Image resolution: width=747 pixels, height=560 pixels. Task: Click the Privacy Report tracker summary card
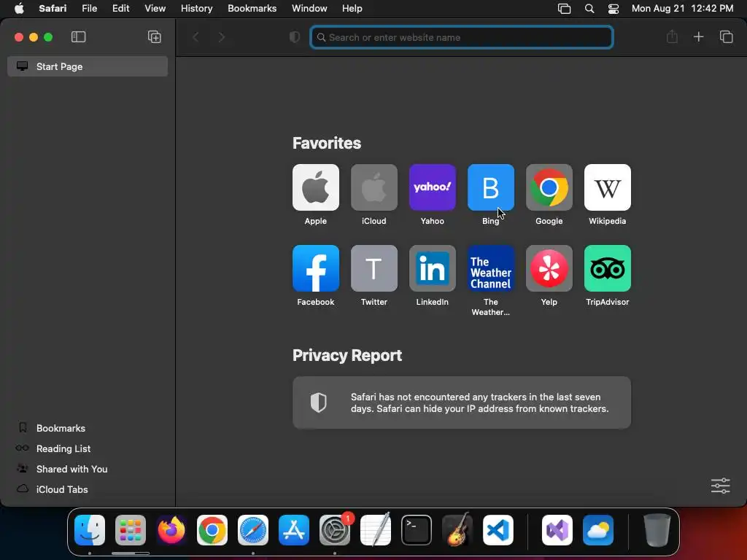[462, 402]
